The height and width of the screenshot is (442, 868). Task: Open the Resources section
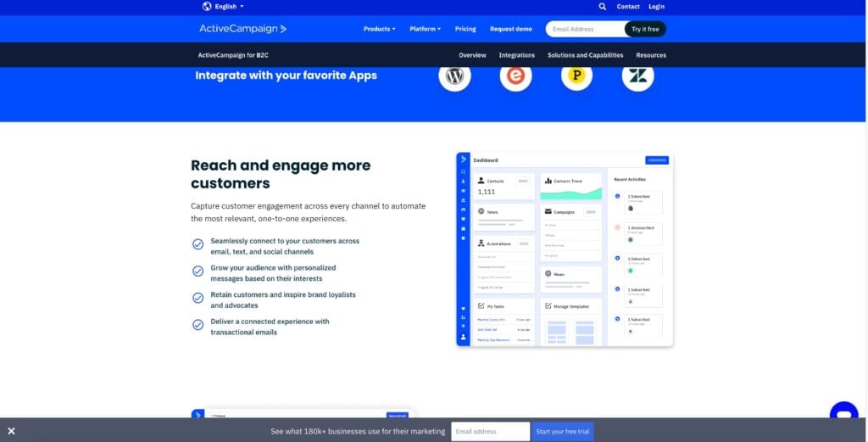(651, 55)
